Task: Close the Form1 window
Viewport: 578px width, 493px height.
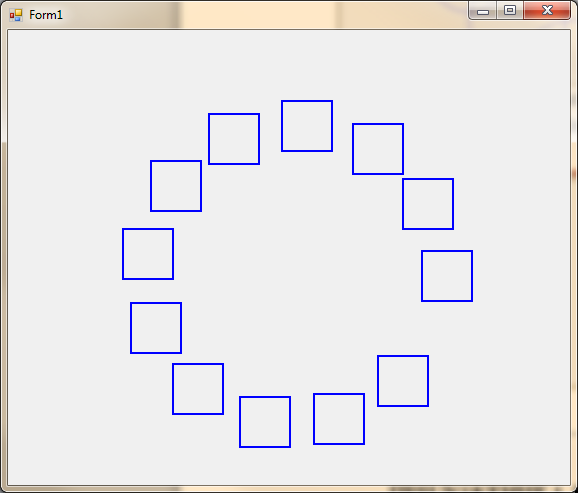Action: coord(547,10)
